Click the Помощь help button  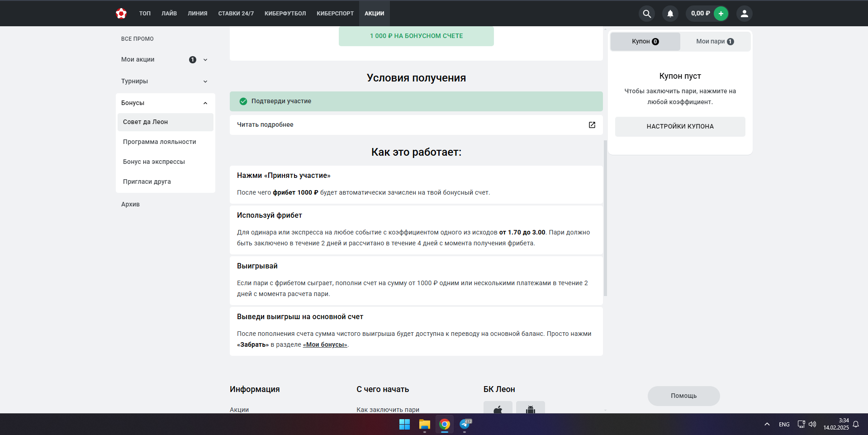click(683, 396)
